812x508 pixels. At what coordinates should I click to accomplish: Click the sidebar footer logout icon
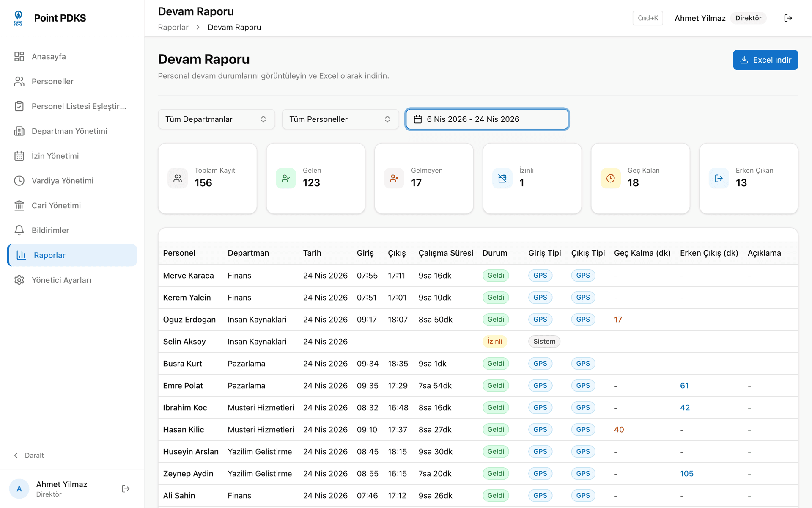[x=126, y=489]
